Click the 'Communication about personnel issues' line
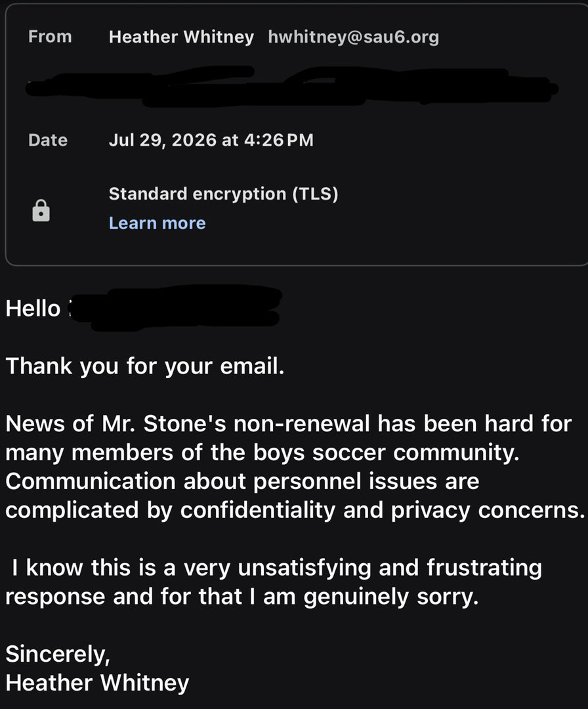Viewport: 588px width, 709px height. coord(242,481)
